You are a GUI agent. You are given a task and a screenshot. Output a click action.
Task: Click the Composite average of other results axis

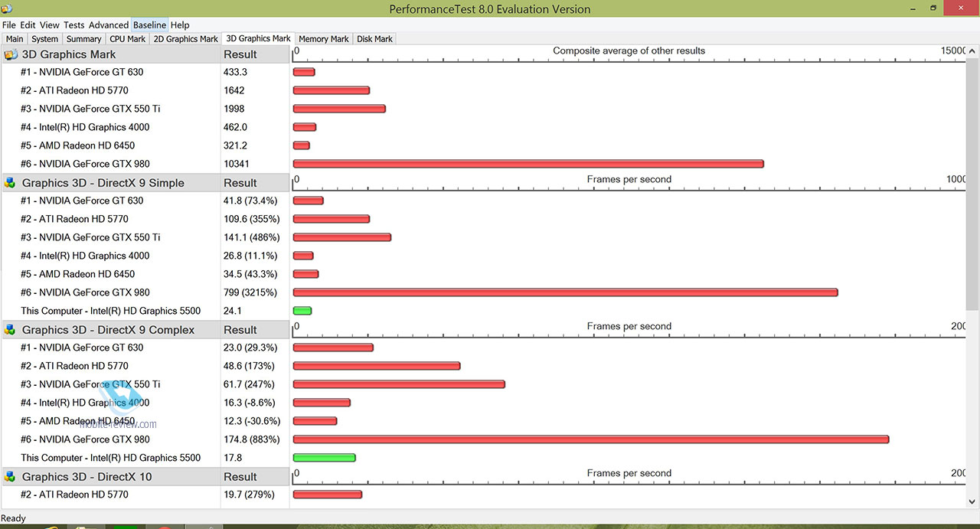pyautogui.click(x=629, y=53)
